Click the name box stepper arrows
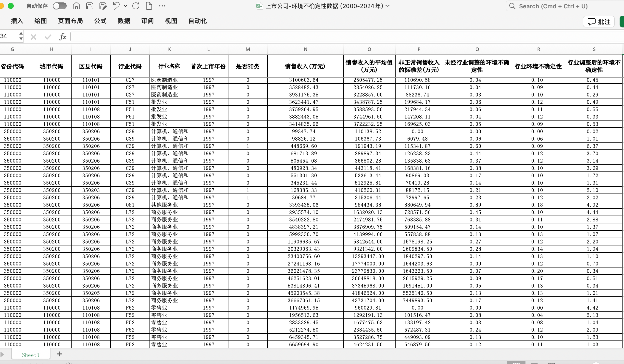The height and width of the screenshot is (364, 624). [x=21, y=36]
